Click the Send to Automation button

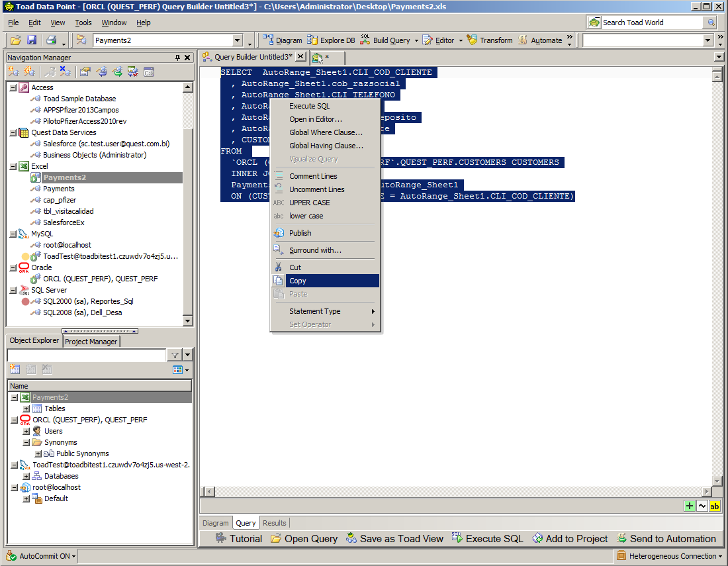[x=666, y=539]
